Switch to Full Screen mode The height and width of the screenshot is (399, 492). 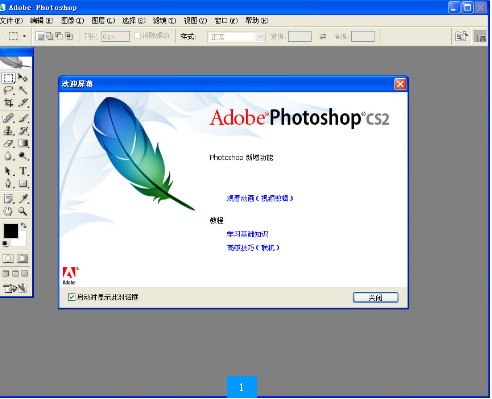[x=25, y=274]
